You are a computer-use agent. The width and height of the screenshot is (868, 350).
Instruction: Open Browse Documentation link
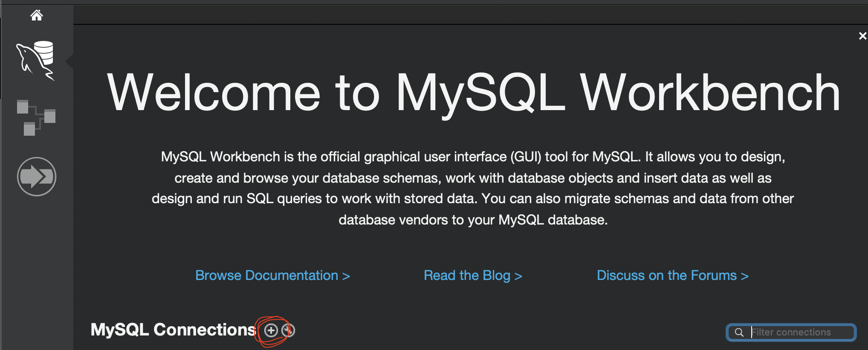(272, 275)
